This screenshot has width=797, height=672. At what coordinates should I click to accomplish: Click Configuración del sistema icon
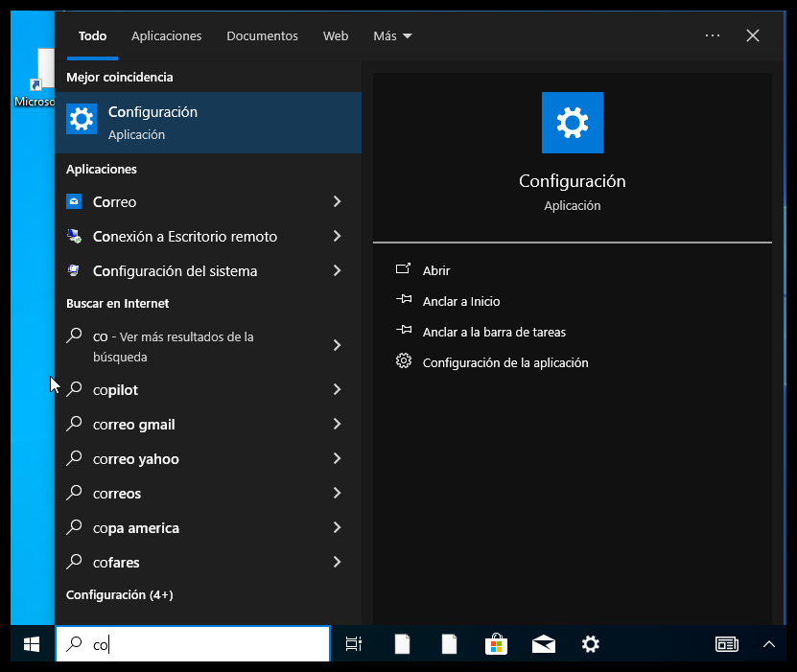click(x=74, y=270)
